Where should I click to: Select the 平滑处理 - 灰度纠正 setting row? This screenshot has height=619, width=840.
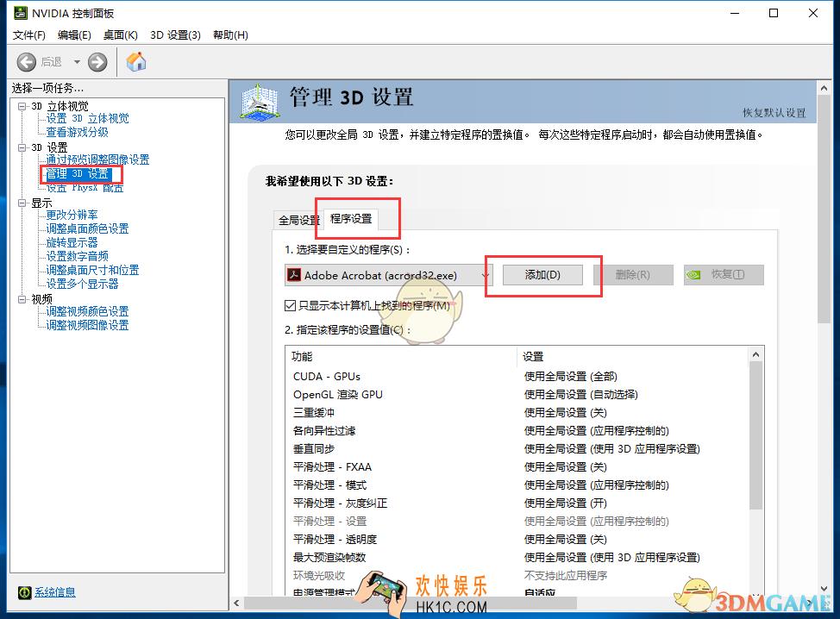click(x=517, y=503)
